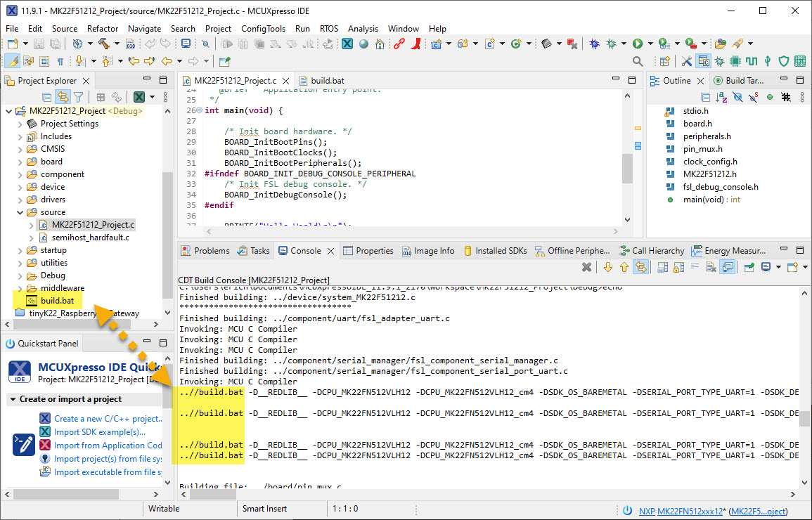The width and height of the screenshot is (812, 520).
Task: Click Create a new C/C++ project link
Action: [x=108, y=419]
